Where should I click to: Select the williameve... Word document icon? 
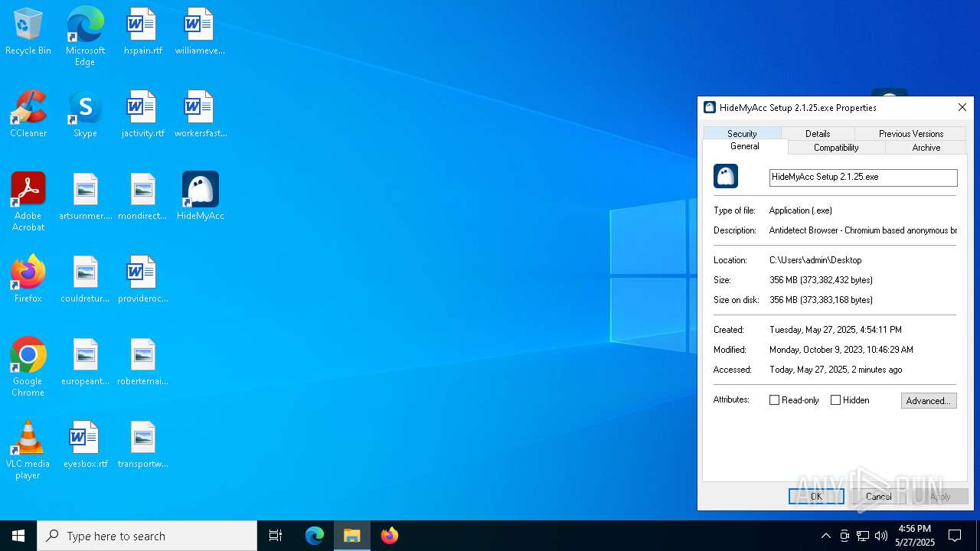[x=200, y=31]
